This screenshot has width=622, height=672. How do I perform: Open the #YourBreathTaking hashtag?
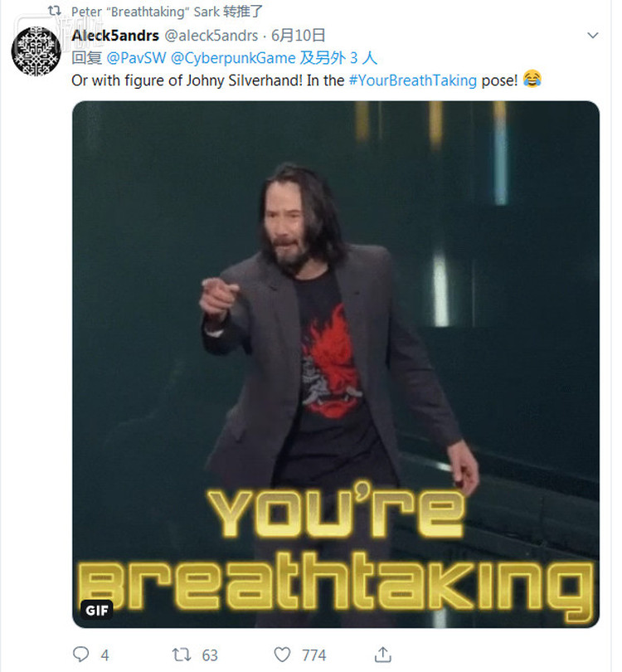coord(413,80)
